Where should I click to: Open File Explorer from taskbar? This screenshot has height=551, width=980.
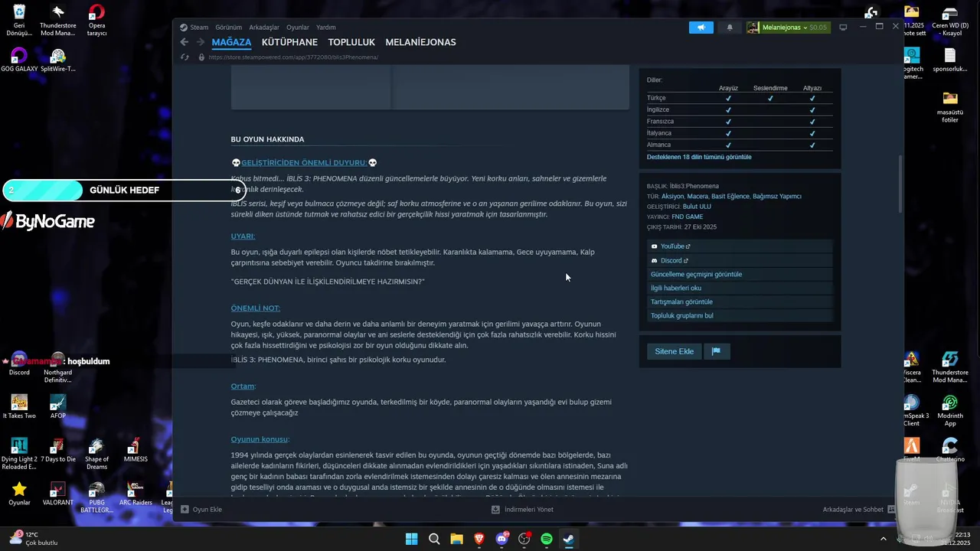(x=456, y=539)
